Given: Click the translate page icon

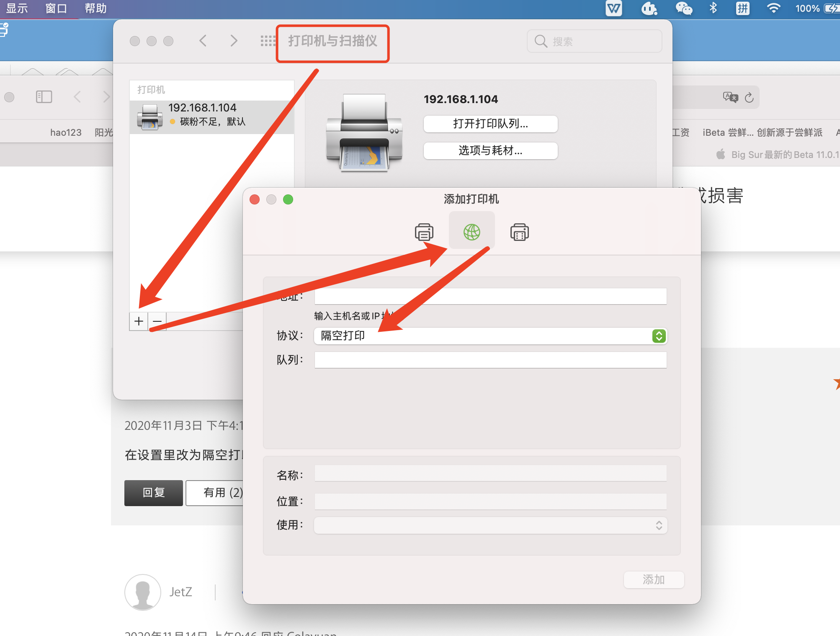Looking at the screenshot, I should point(730,97).
